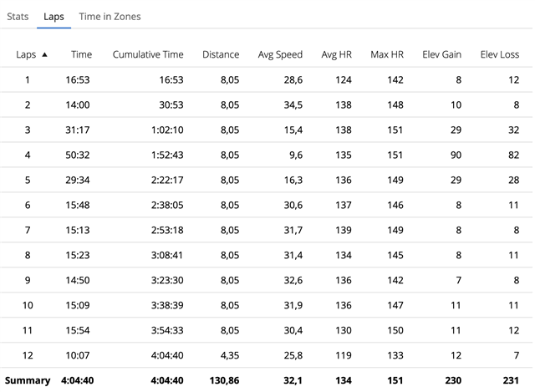This screenshot has width=535, height=392.
Task: Sort table by Elev Loss header
Action: pyautogui.click(x=500, y=54)
